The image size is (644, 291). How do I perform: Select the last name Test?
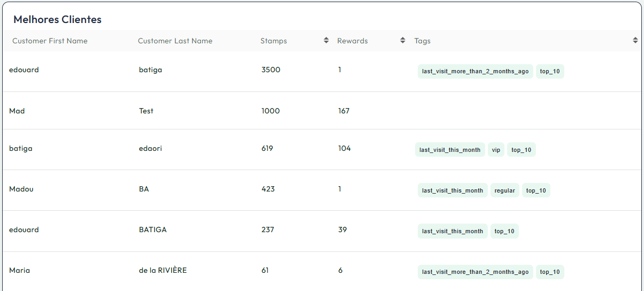146,111
